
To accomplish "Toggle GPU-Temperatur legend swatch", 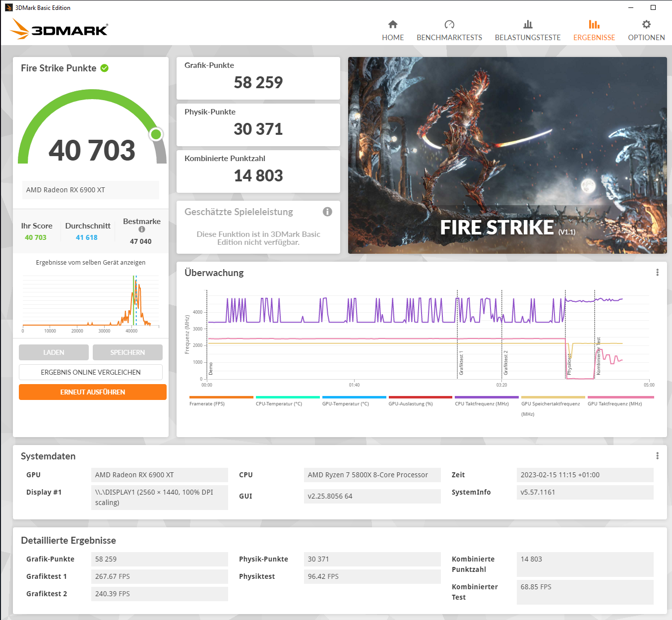I will (x=354, y=397).
